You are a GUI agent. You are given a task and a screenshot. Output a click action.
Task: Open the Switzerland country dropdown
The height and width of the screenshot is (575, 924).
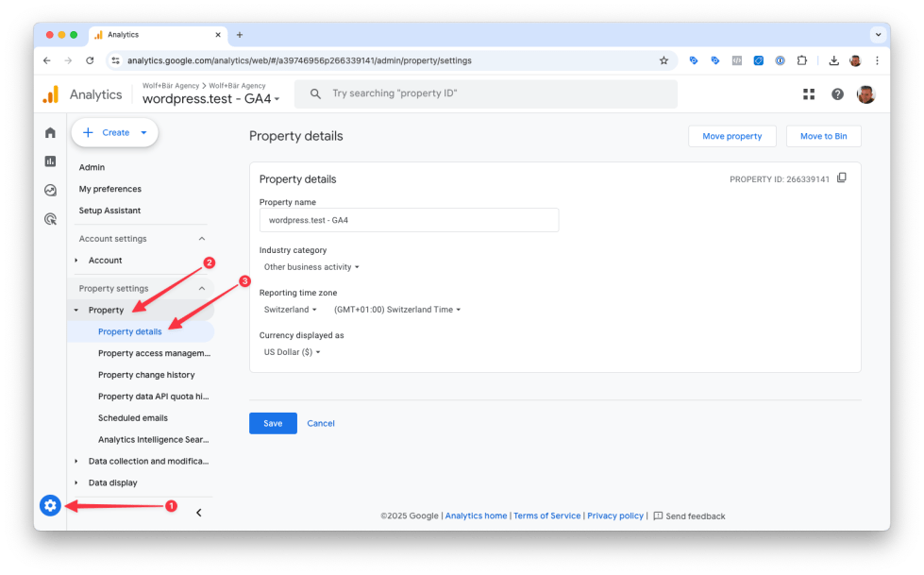tap(290, 310)
